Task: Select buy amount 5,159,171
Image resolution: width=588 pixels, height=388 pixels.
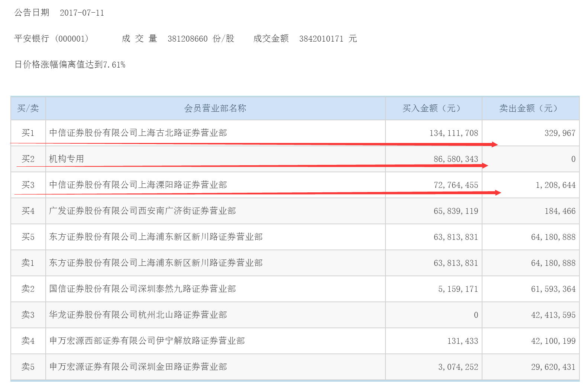Action: pyautogui.click(x=458, y=289)
